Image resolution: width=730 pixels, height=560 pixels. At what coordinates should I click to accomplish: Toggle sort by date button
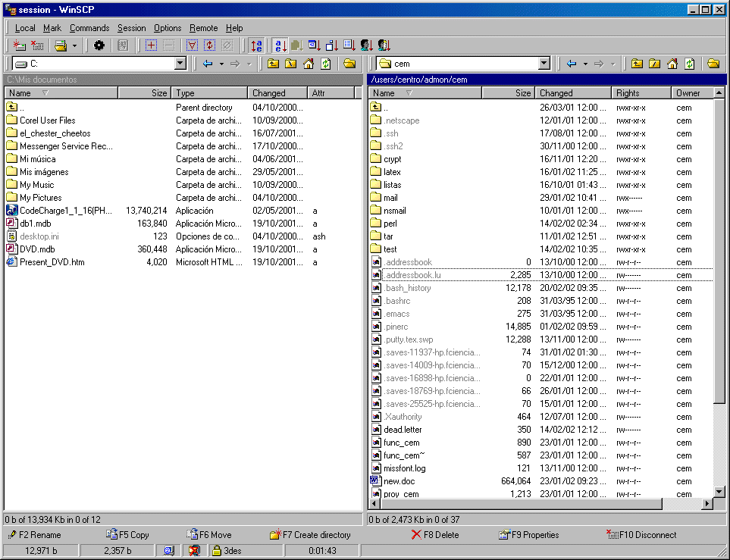click(x=315, y=45)
